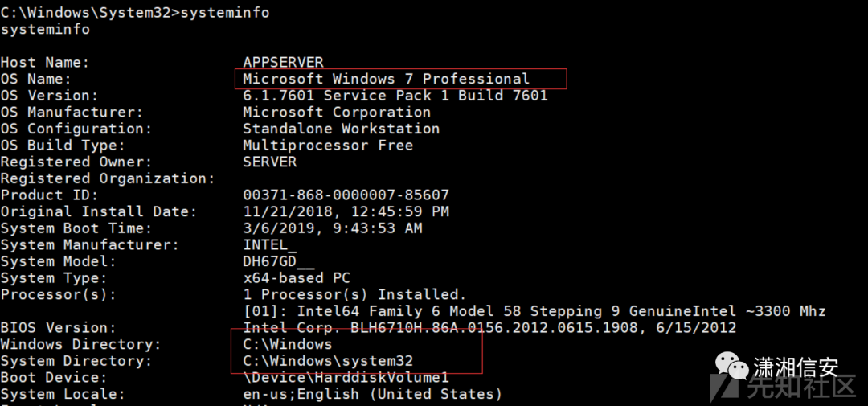
Task: Click the System Locale en-us value
Action: pos(372,394)
